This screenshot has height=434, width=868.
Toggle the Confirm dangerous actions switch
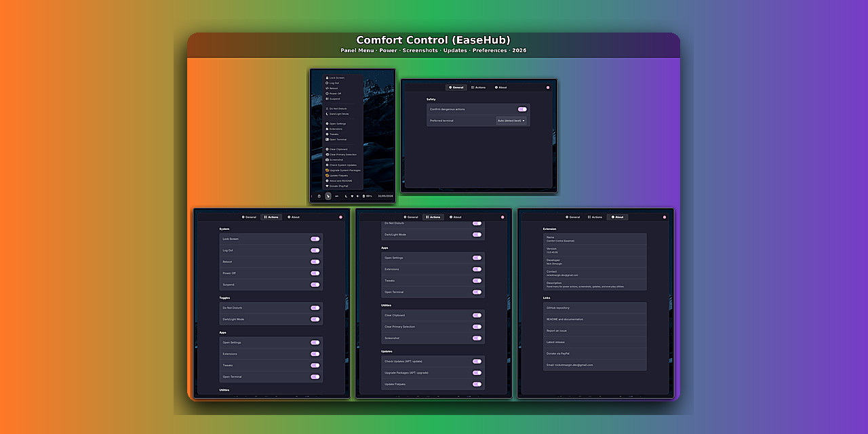[x=522, y=109]
